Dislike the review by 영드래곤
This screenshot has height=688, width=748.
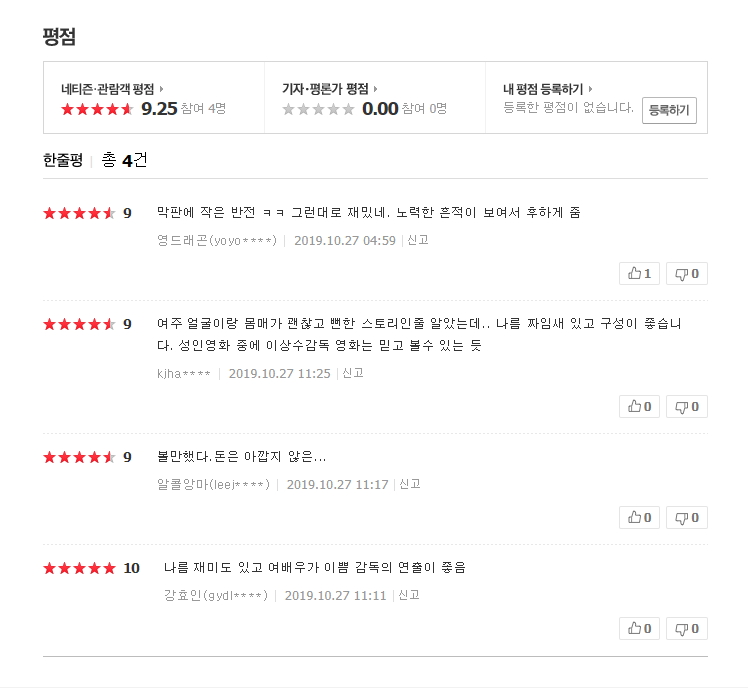tap(686, 273)
